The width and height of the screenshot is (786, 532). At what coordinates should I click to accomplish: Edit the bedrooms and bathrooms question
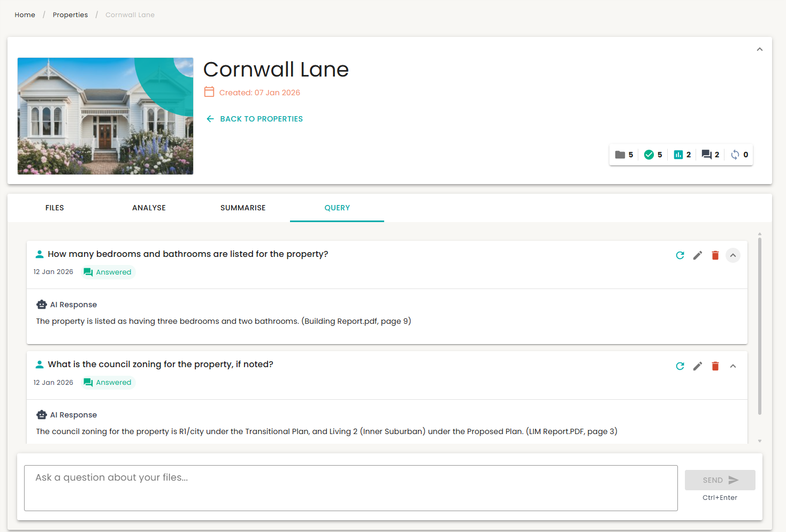697,255
